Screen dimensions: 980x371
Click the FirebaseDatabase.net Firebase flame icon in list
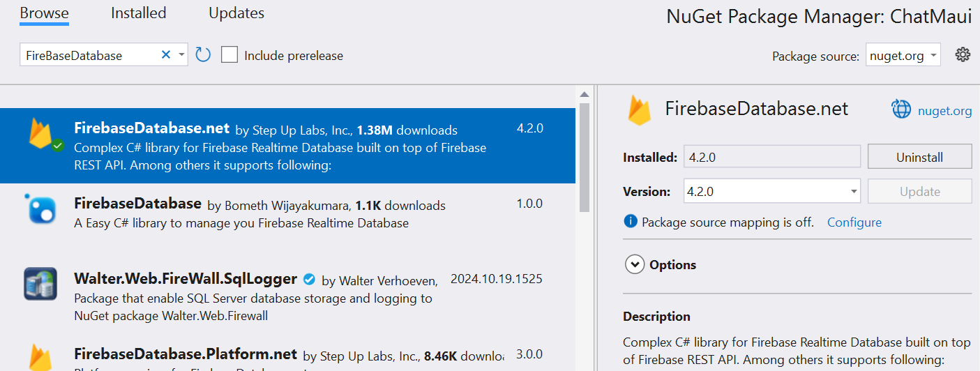43,135
